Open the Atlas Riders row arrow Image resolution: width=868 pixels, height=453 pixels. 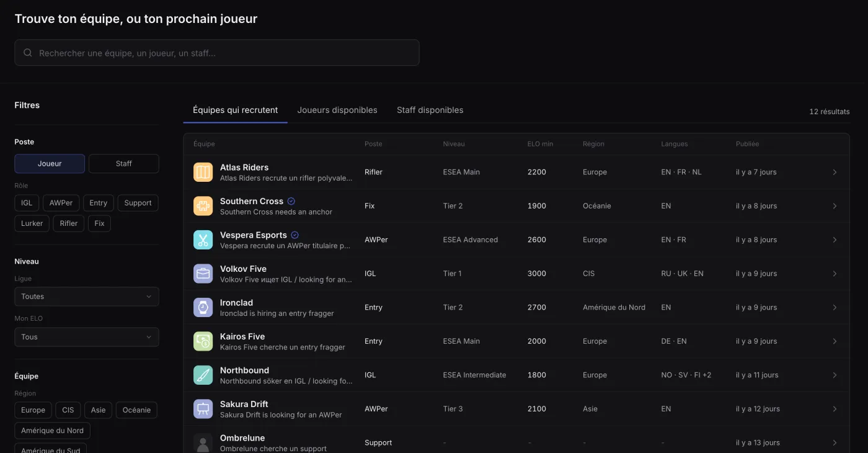pos(835,172)
